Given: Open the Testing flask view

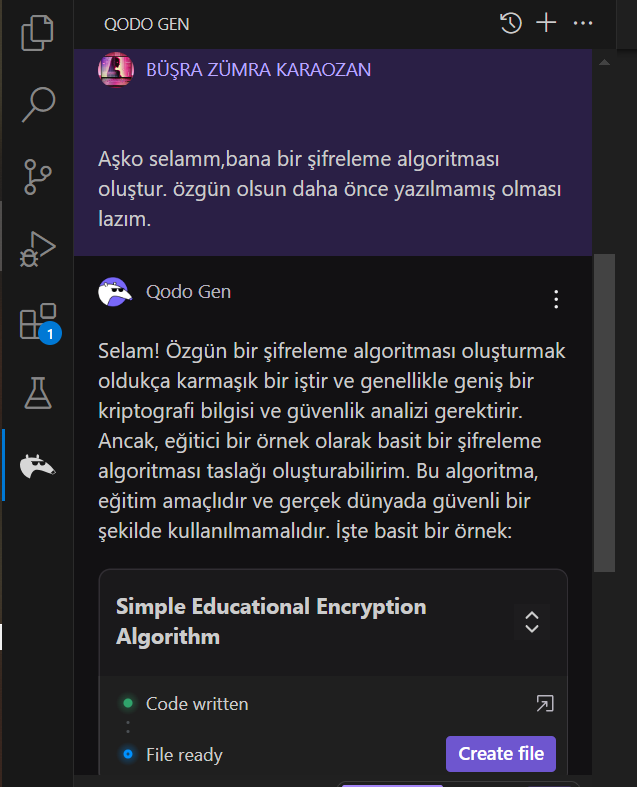Looking at the screenshot, I should pos(37,393).
